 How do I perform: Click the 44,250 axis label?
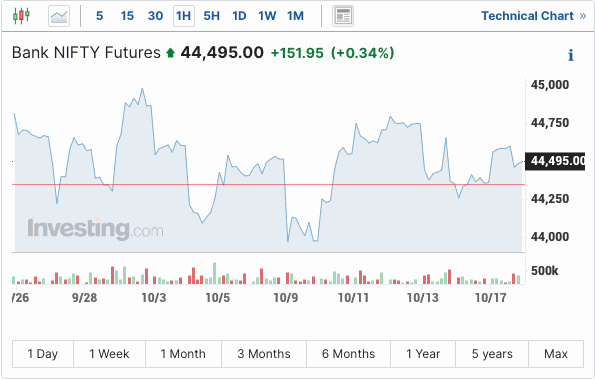(550, 199)
